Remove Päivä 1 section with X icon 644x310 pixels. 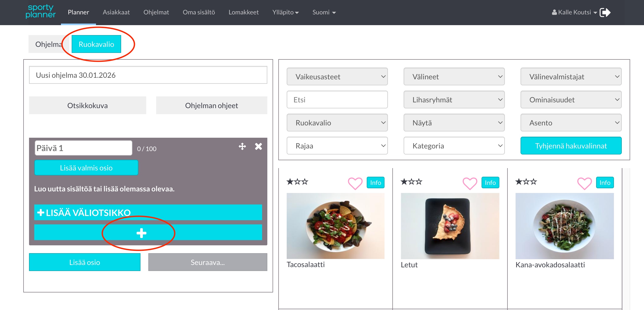click(258, 146)
